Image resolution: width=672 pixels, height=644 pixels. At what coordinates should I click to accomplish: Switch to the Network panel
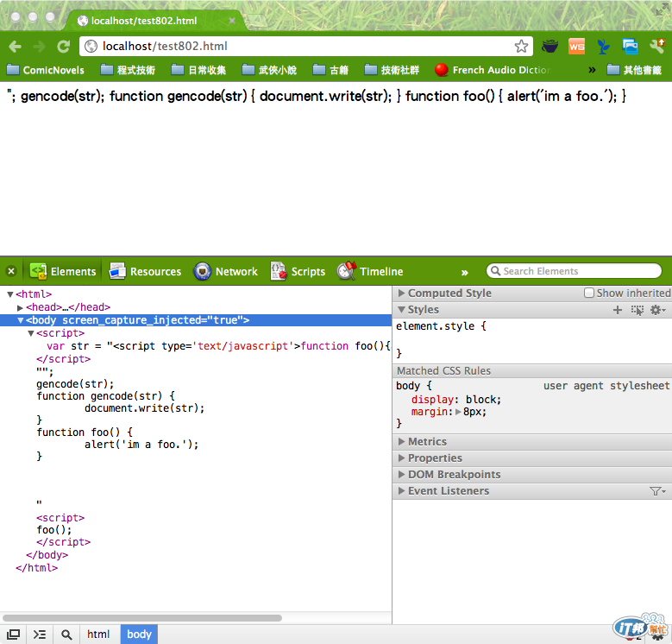pos(225,271)
